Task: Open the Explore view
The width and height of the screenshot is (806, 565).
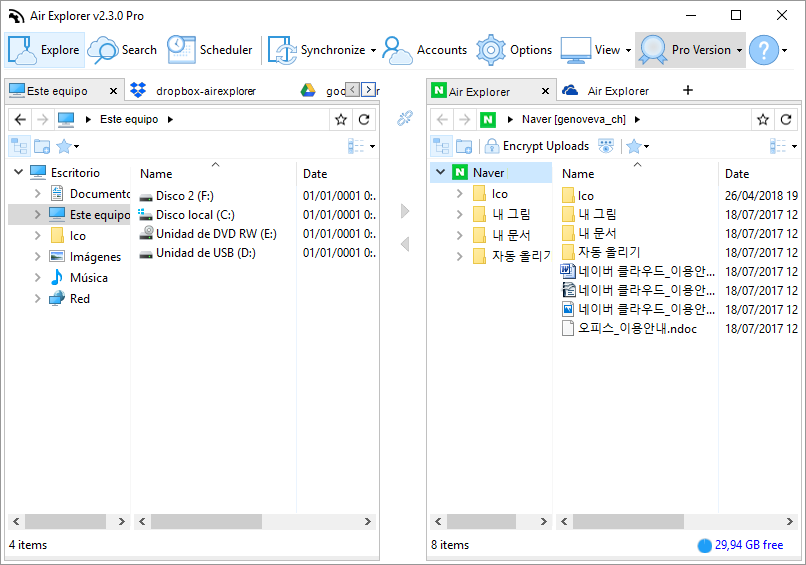Action: tap(45, 50)
